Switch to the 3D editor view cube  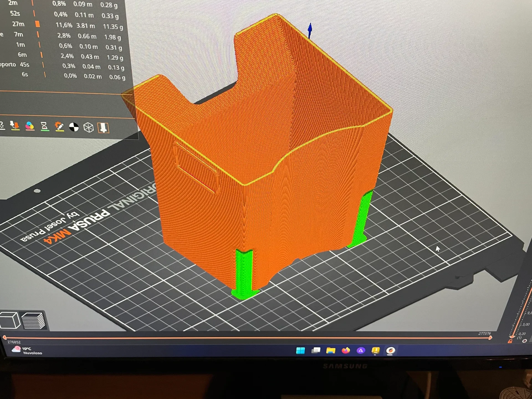[10, 321]
